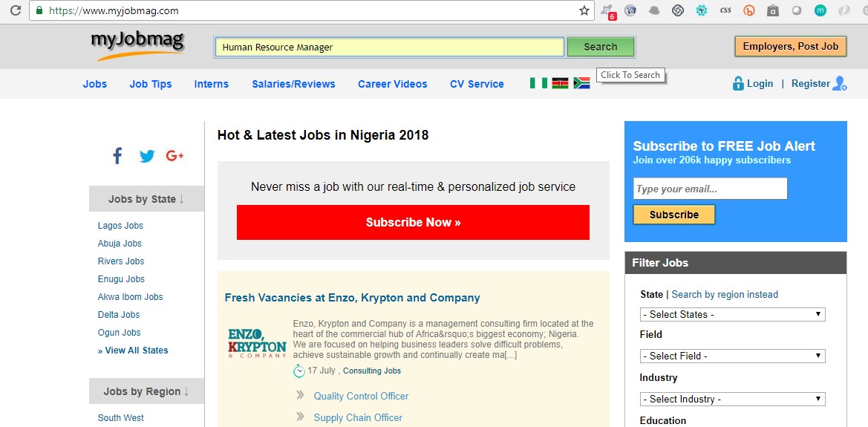Open Abuja Jobs link
The image size is (868, 427).
(120, 243)
